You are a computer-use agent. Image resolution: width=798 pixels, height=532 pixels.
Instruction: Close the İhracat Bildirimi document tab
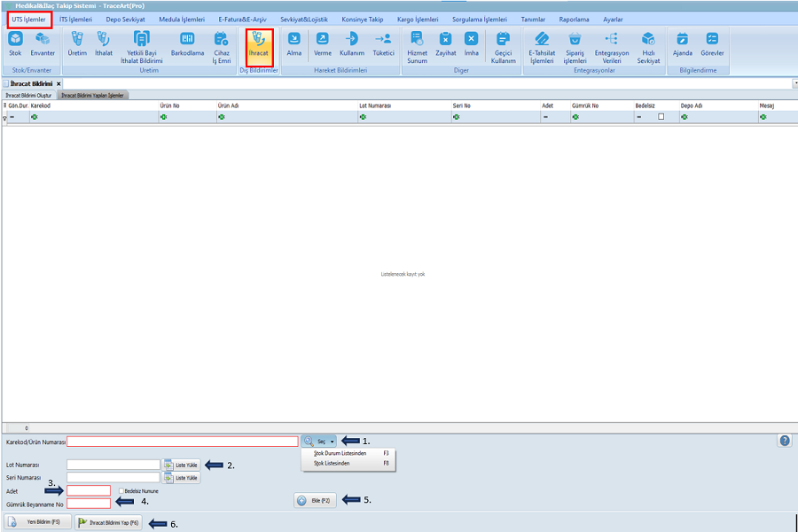pos(59,83)
